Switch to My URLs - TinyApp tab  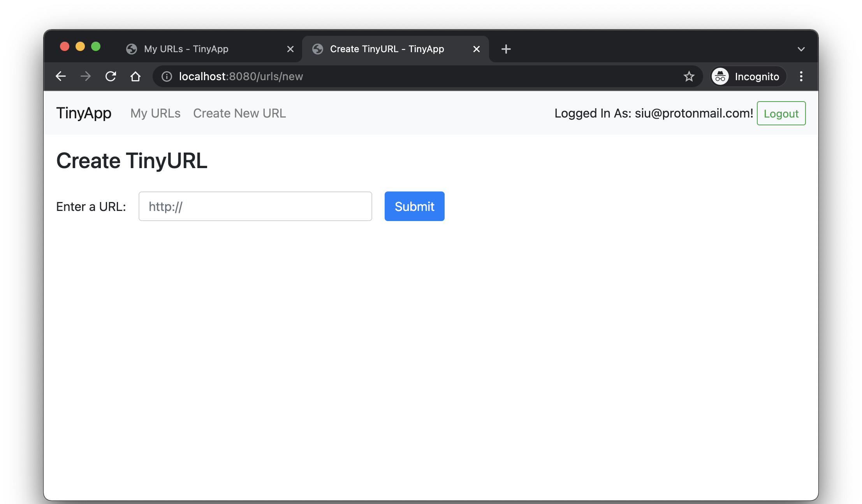click(x=186, y=49)
